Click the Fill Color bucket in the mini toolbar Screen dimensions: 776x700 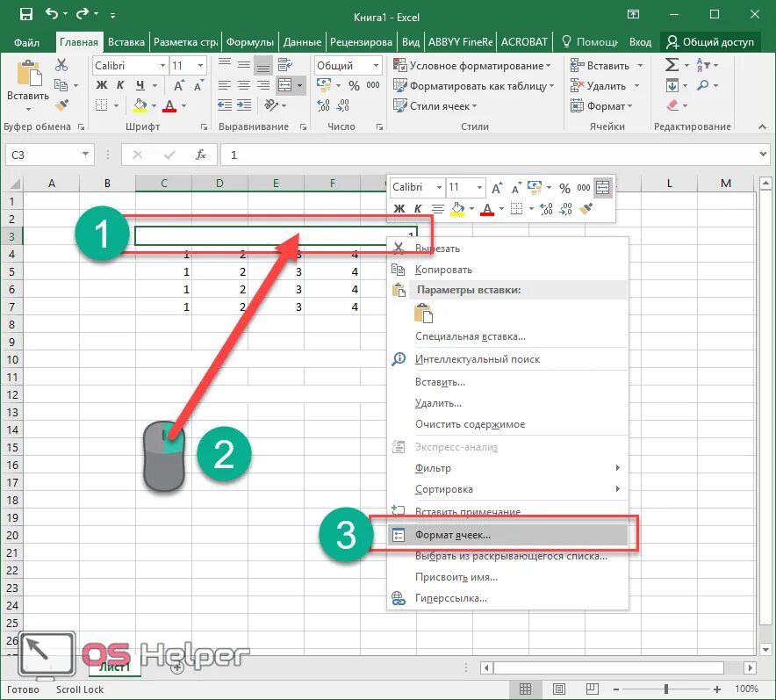tap(457, 209)
